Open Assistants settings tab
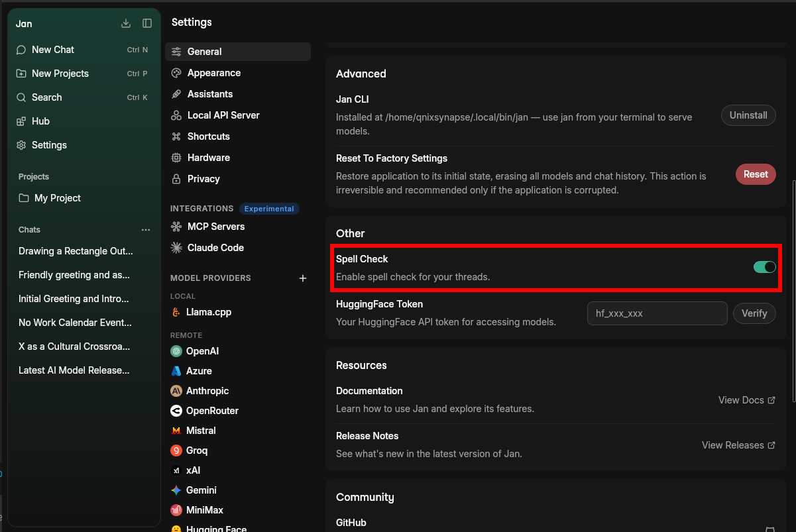The image size is (796, 532). (238, 94)
